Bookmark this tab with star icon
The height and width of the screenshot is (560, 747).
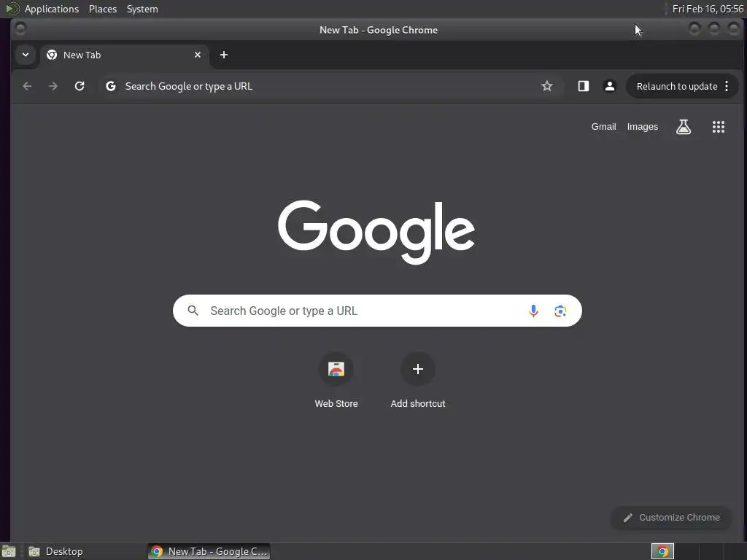tap(547, 86)
